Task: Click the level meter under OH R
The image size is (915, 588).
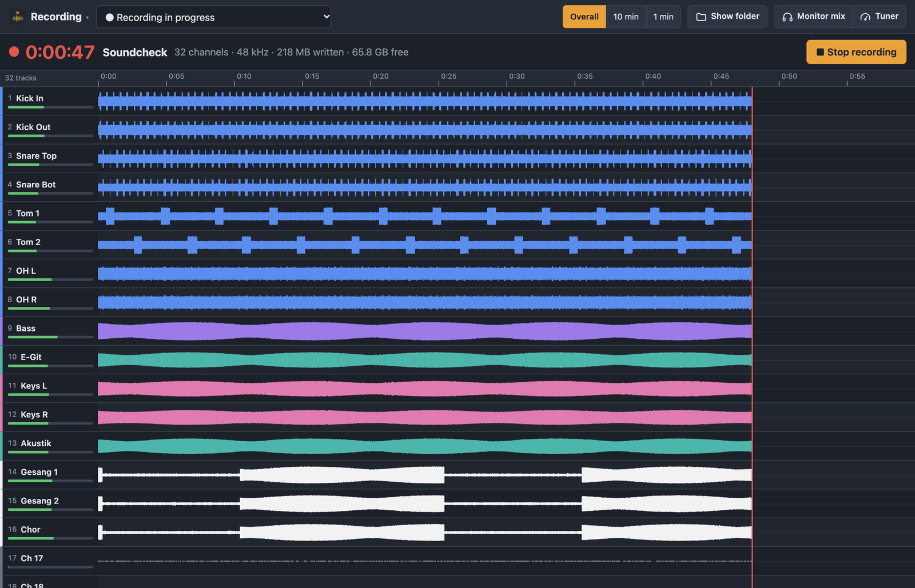Action: (50, 309)
